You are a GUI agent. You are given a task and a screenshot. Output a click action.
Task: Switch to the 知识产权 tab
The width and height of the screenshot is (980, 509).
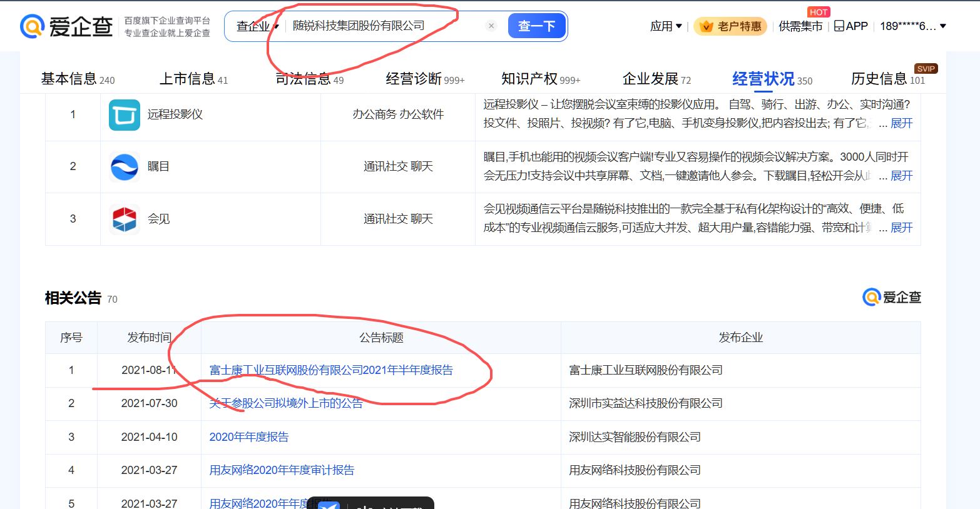(x=541, y=79)
